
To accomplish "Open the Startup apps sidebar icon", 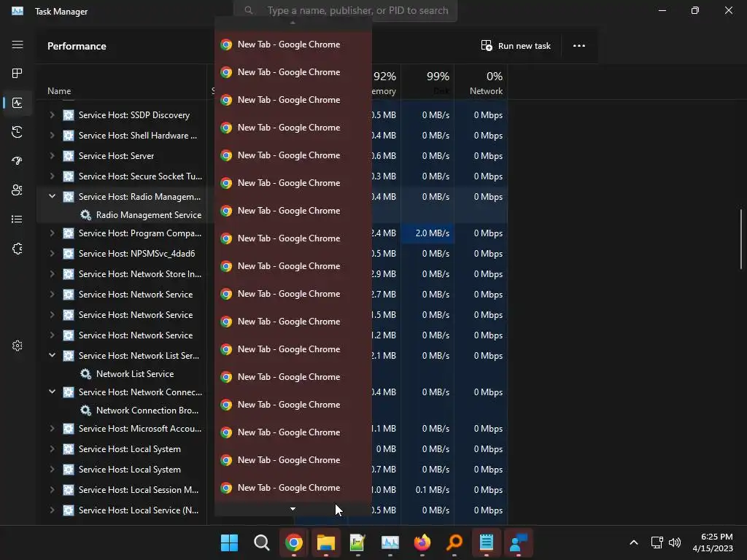I will pos(18,161).
